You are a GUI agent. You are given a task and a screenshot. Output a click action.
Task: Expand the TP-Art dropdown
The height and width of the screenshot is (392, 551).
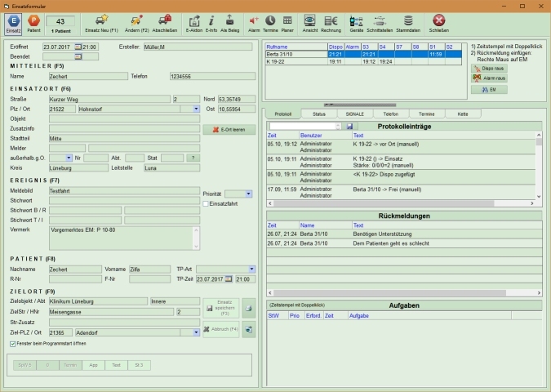pyautogui.click(x=251, y=268)
